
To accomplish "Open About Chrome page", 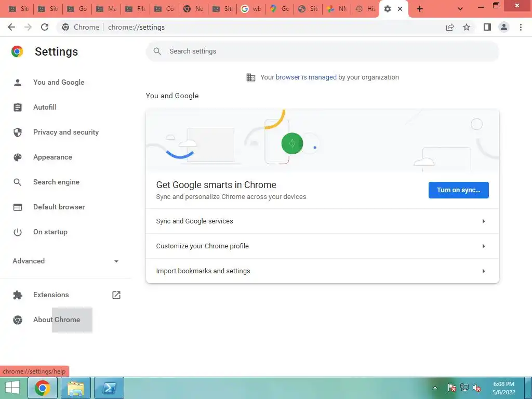I will point(57,320).
